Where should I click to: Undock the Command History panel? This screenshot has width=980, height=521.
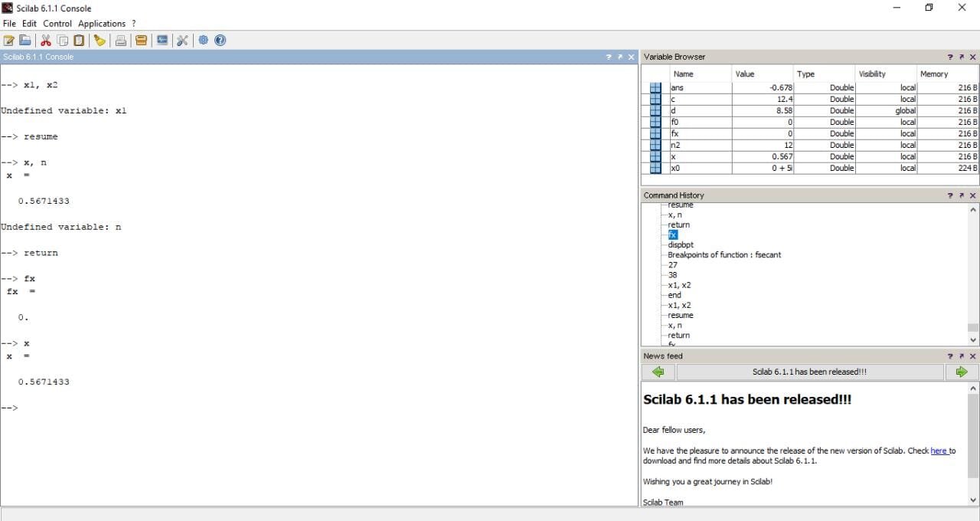pyautogui.click(x=961, y=195)
